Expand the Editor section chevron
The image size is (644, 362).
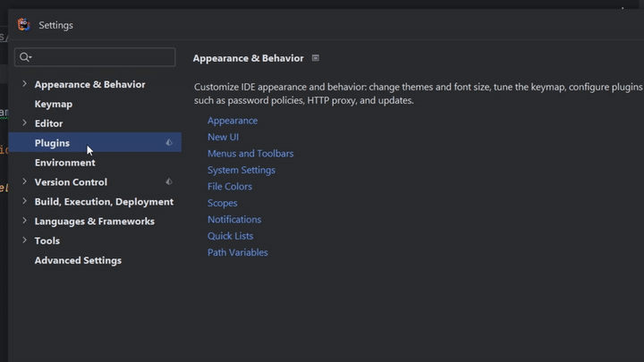(24, 123)
